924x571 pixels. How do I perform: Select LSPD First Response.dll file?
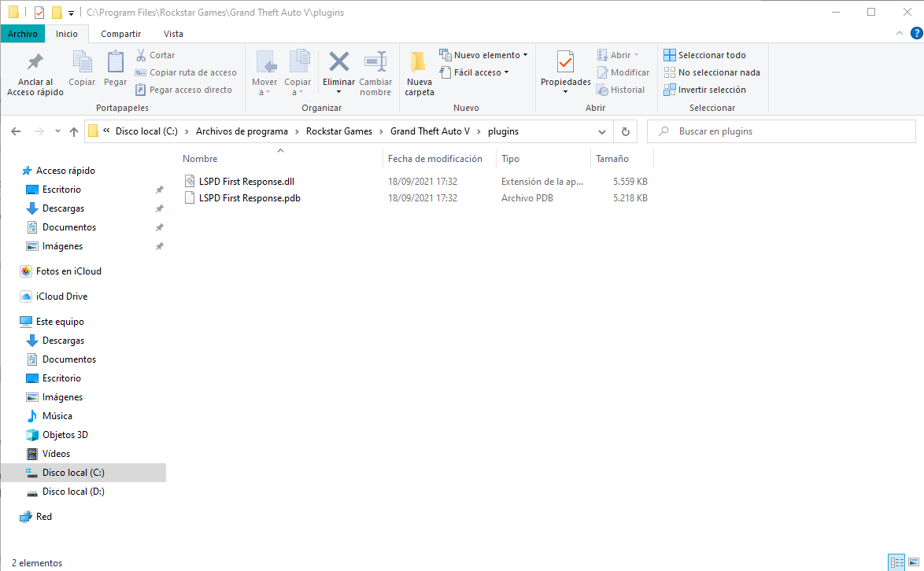(x=246, y=182)
